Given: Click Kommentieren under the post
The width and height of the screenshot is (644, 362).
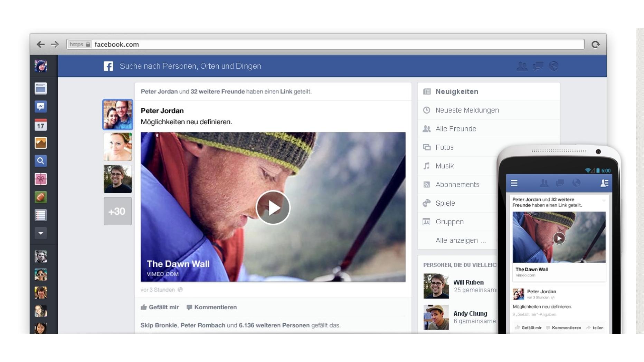Looking at the screenshot, I should (x=212, y=307).
